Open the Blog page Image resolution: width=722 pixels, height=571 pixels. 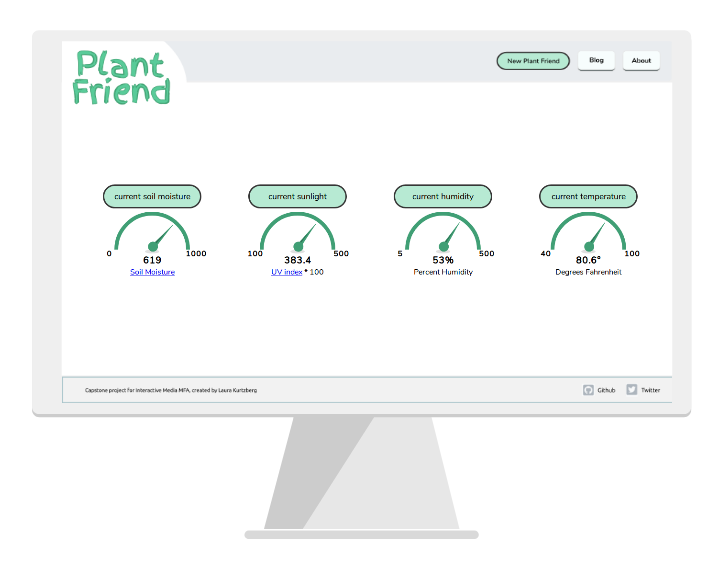point(596,60)
